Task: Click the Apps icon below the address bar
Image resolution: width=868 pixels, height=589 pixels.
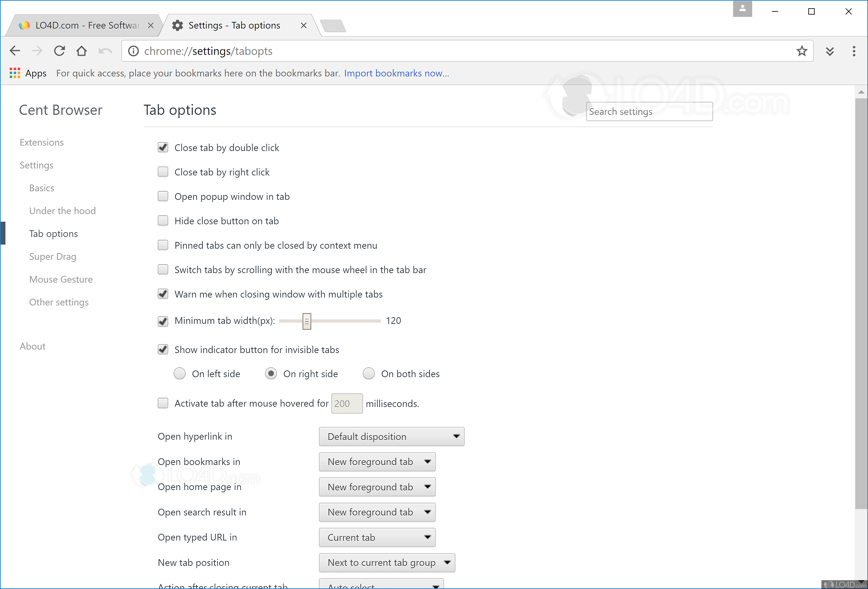Action: (x=15, y=73)
